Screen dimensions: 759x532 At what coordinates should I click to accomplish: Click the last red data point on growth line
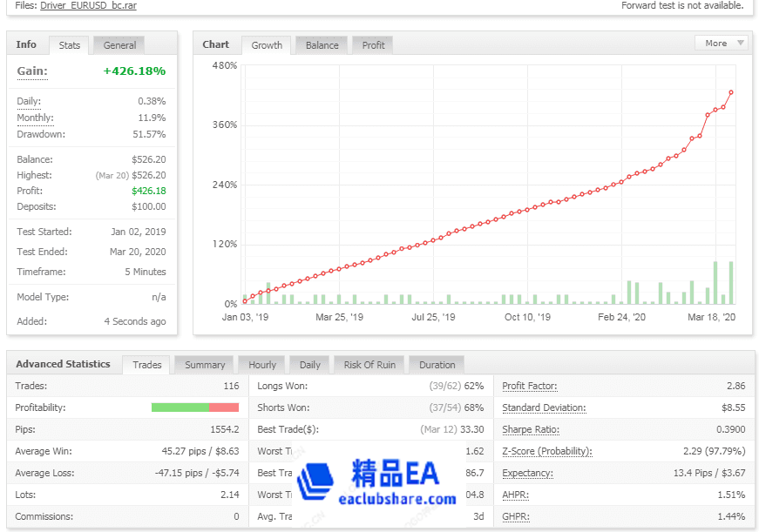click(731, 92)
